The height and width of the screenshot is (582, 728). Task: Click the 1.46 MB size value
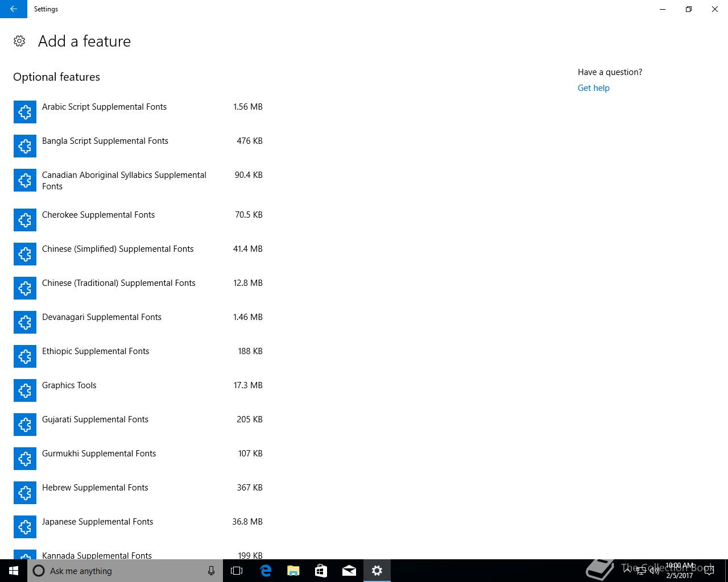click(248, 317)
